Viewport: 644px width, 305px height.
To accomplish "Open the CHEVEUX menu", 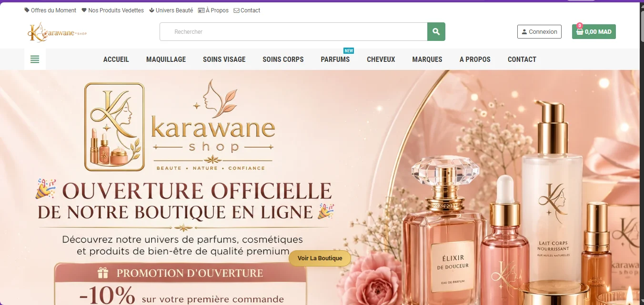I will tap(381, 59).
